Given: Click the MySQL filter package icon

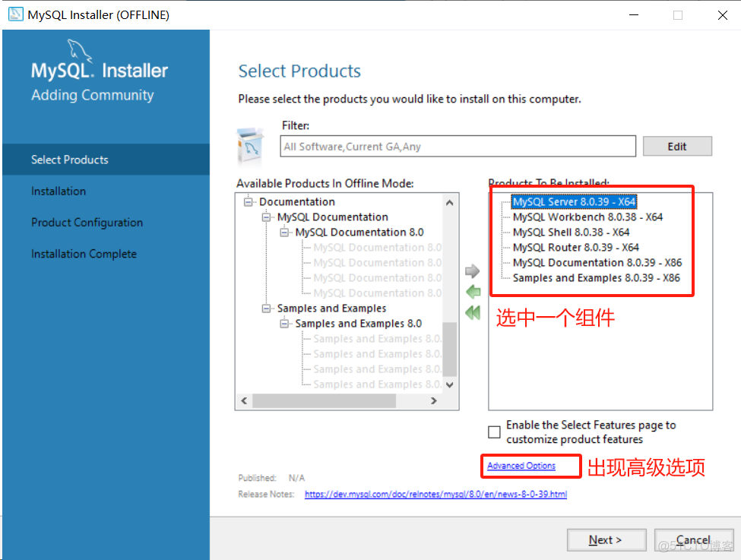Looking at the screenshot, I should (x=250, y=147).
